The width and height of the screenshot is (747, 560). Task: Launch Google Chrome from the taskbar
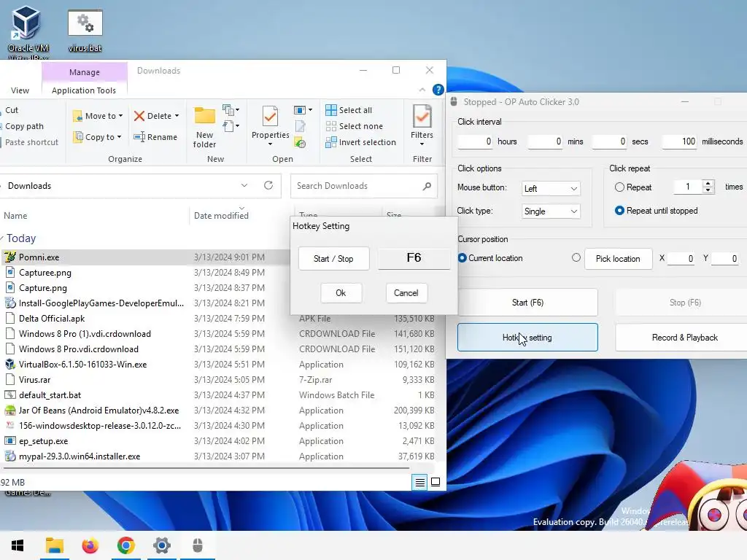(x=125, y=545)
